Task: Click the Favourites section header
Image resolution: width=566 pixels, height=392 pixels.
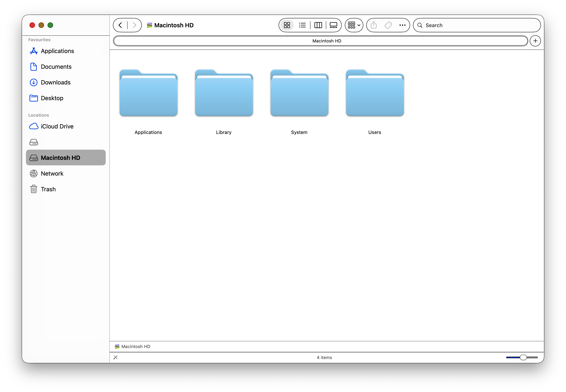Action: 39,39
